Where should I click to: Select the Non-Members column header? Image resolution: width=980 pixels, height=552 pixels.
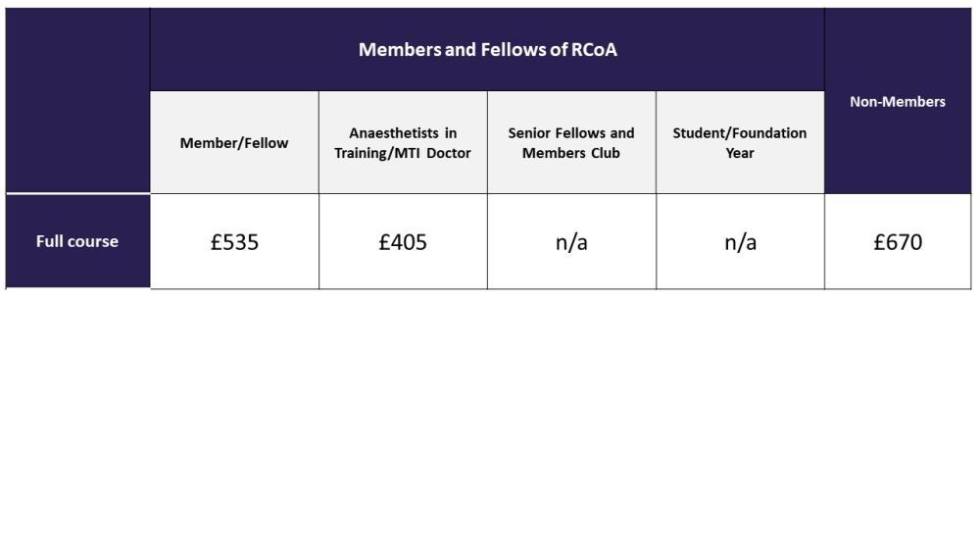click(x=898, y=101)
